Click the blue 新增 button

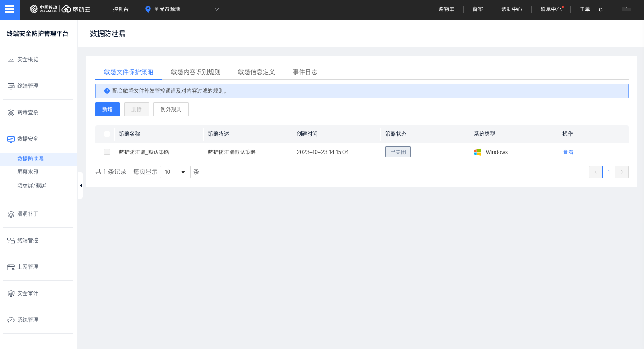pos(108,109)
